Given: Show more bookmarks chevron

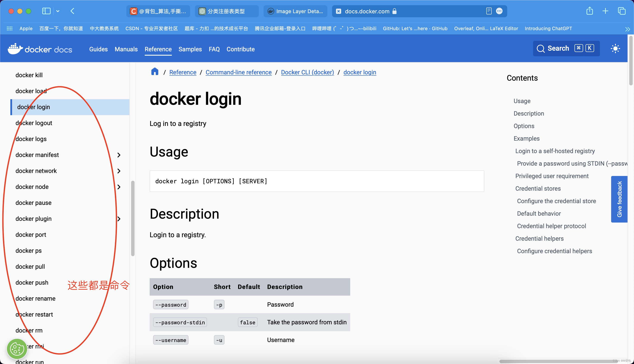Looking at the screenshot, I should coord(627,29).
